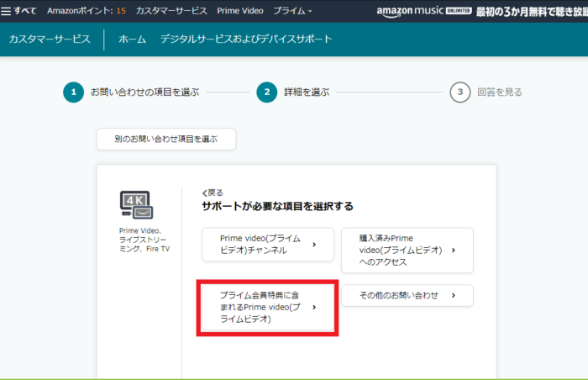Image resolution: width=588 pixels, height=380 pixels.
Task: Click Prime Video、ライブストリーミング、Fire TV label
Action: (x=144, y=240)
